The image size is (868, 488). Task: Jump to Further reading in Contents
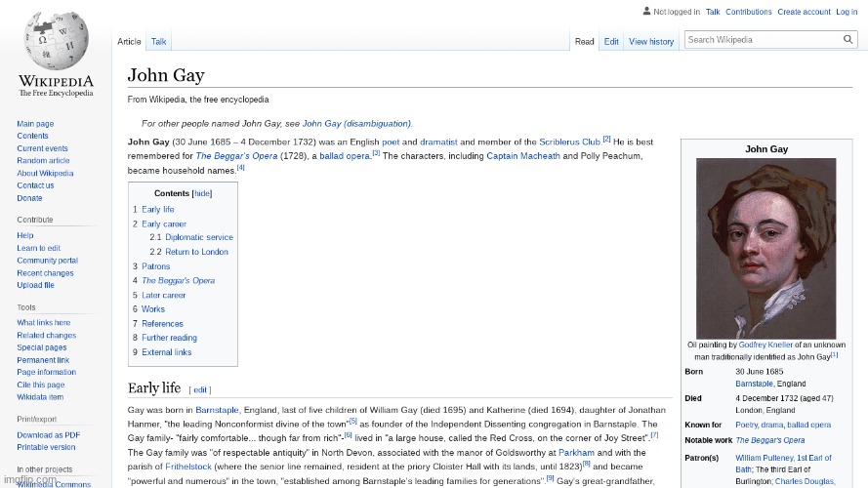(x=169, y=338)
